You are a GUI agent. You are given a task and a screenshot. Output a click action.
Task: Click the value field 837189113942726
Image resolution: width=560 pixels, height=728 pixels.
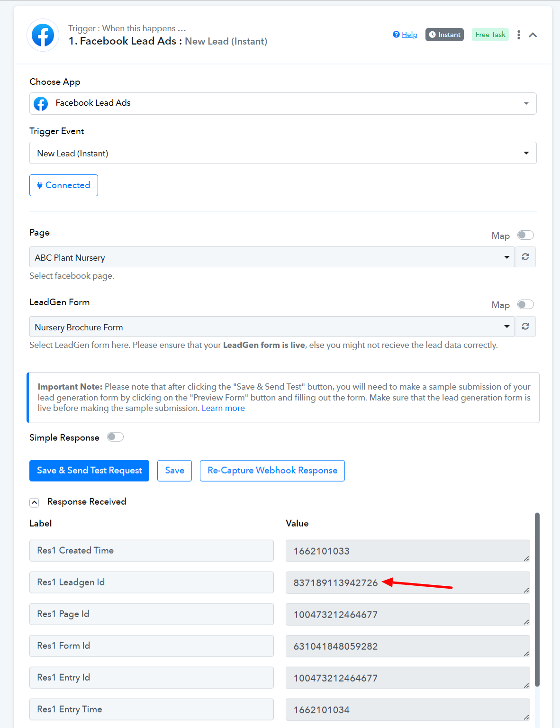tap(408, 583)
